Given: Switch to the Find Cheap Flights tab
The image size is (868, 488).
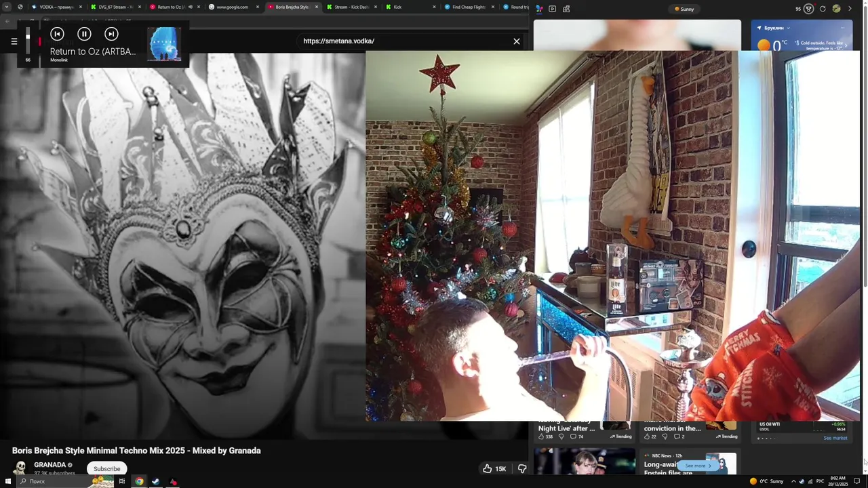Looking at the screenshot, I should point(468,7).
